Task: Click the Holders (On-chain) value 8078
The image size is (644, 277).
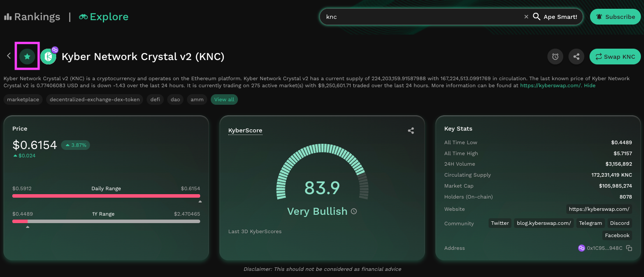Action: (626, 197)
